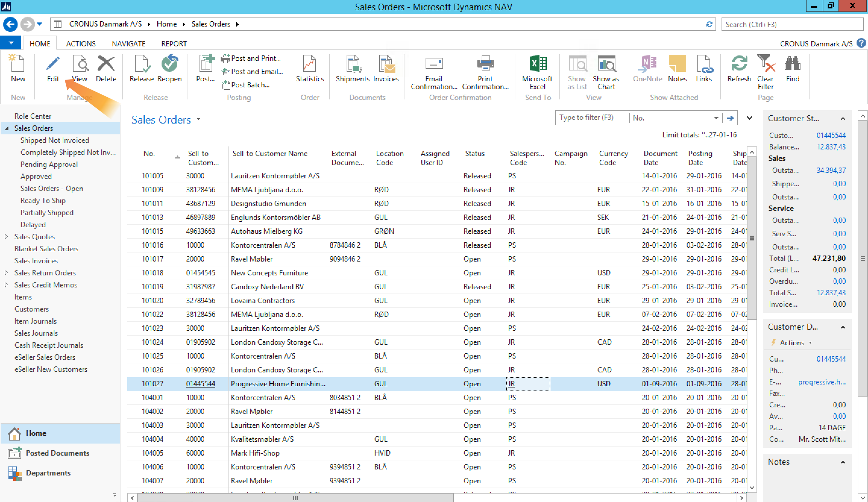This screenshot has width=868, height=502.
Task: Collapse the Customer Statistics factbox
Action: [843, 118]
